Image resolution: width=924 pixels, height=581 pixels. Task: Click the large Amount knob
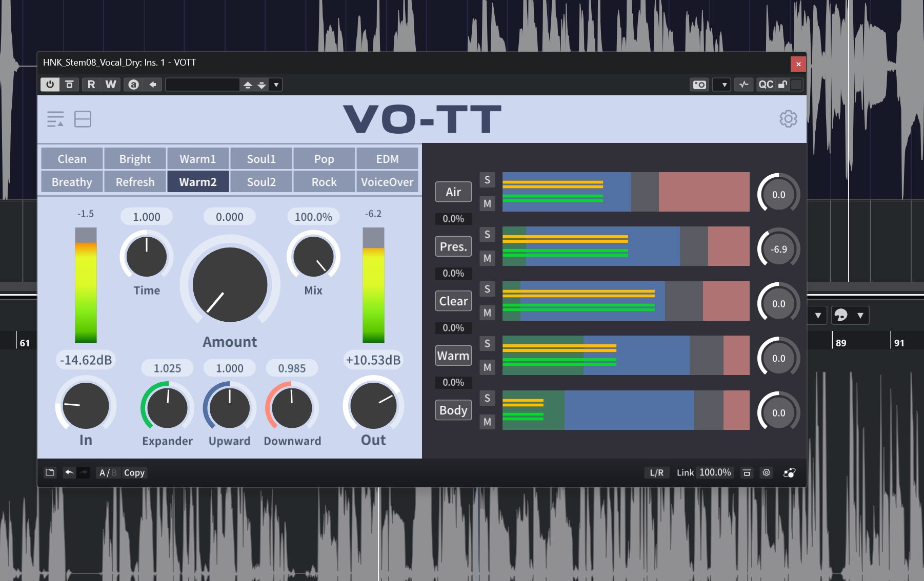tap(230, 285)
